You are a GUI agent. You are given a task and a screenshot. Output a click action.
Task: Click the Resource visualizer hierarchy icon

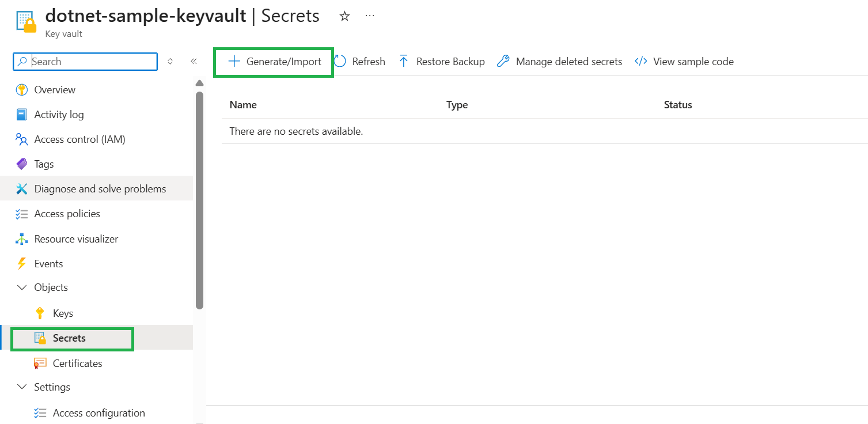tap(22, 239)
